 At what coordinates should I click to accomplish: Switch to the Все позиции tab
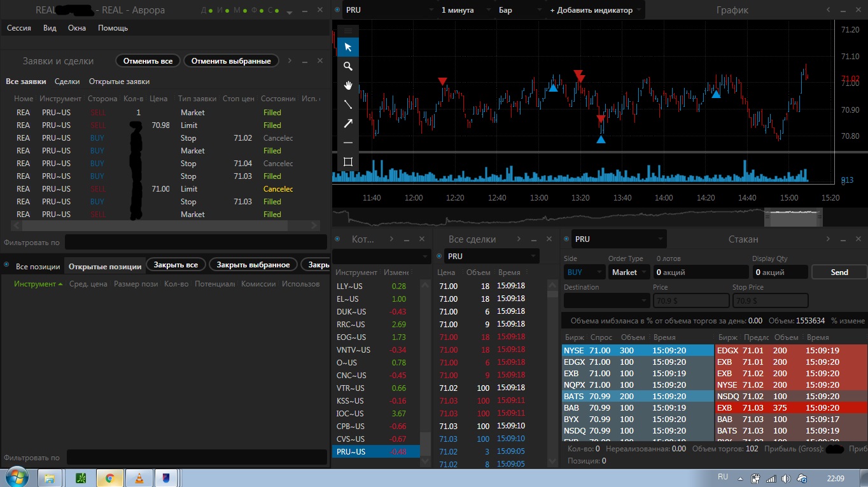coord(38,266)
